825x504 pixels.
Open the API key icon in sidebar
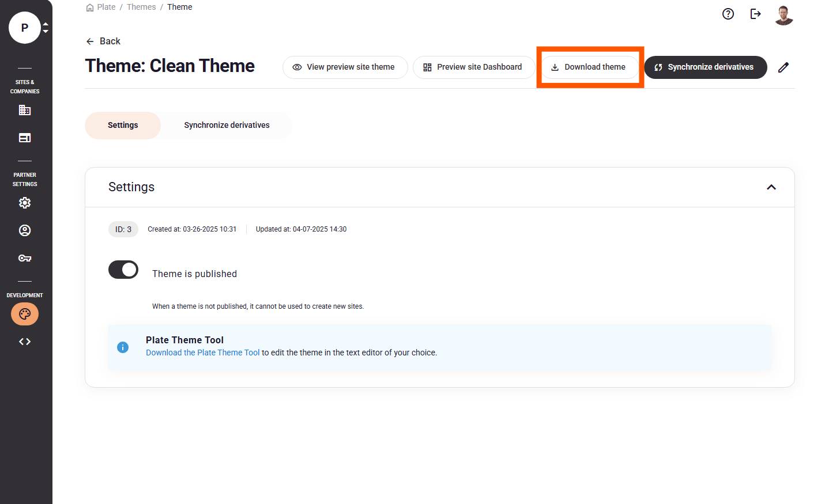coord(25,258)
